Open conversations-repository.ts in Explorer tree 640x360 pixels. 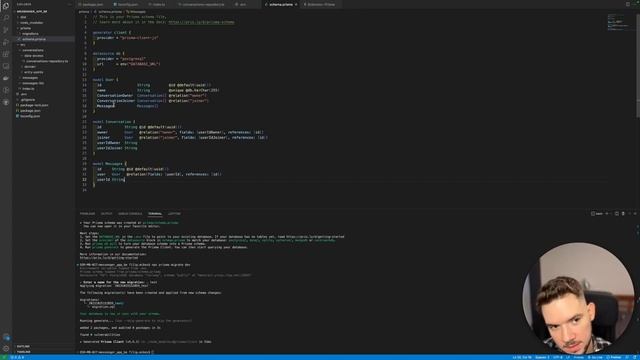click(47, 61)
